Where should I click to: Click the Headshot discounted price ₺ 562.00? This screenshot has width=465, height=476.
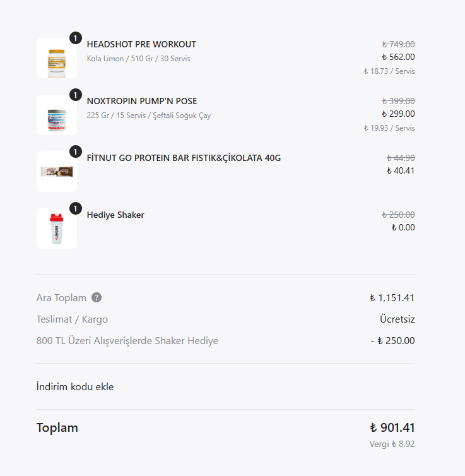tap(398, 57)
